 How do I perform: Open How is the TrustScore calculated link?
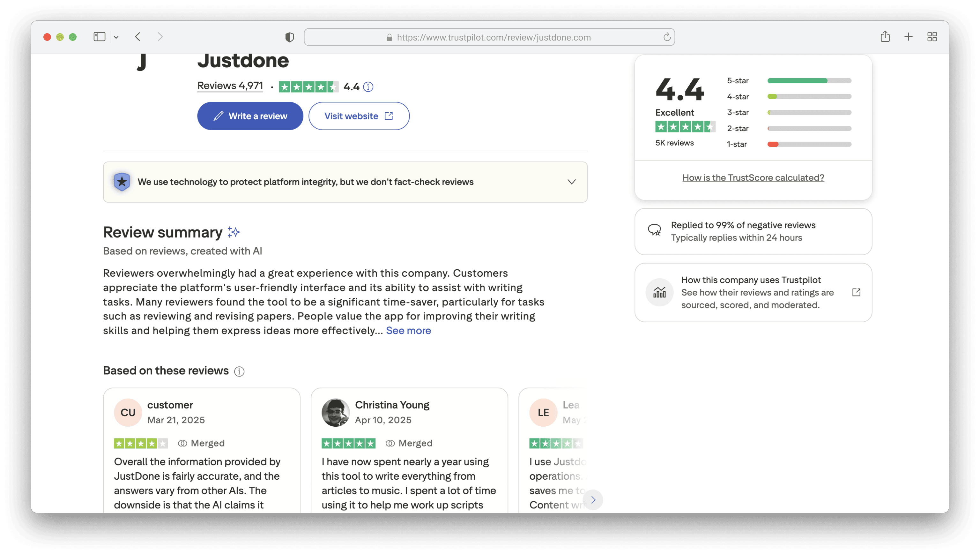click(x=753, y=178)
